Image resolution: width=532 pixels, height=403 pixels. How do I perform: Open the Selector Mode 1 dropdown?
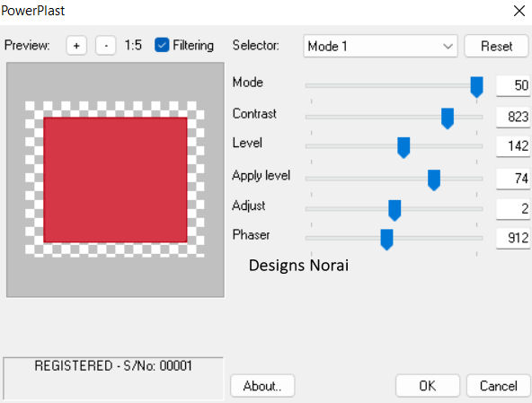(380, 46)
